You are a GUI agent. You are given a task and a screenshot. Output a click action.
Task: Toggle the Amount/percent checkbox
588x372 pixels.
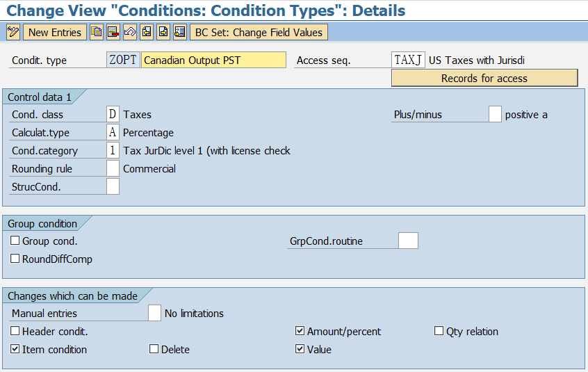(x=300, y=331)
